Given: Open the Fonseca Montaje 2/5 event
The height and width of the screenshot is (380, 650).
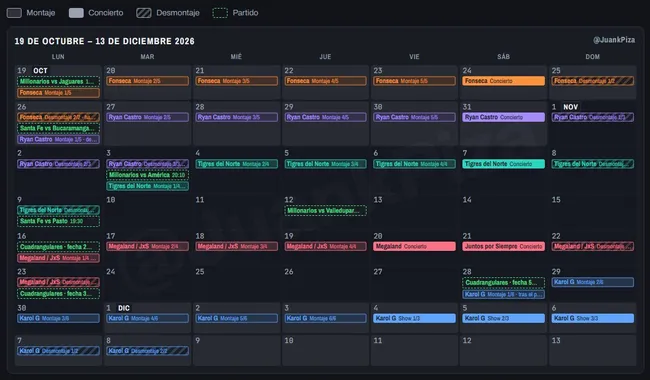Looking at the screenshot, I should tap(148, 81).
